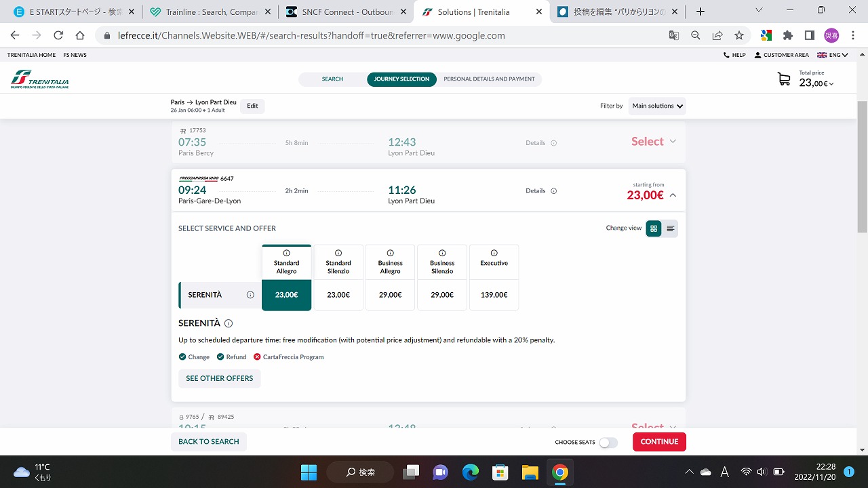Expand Select for the 07:35 train
This screenshot has width=868, height=488.
click(654, 141)
